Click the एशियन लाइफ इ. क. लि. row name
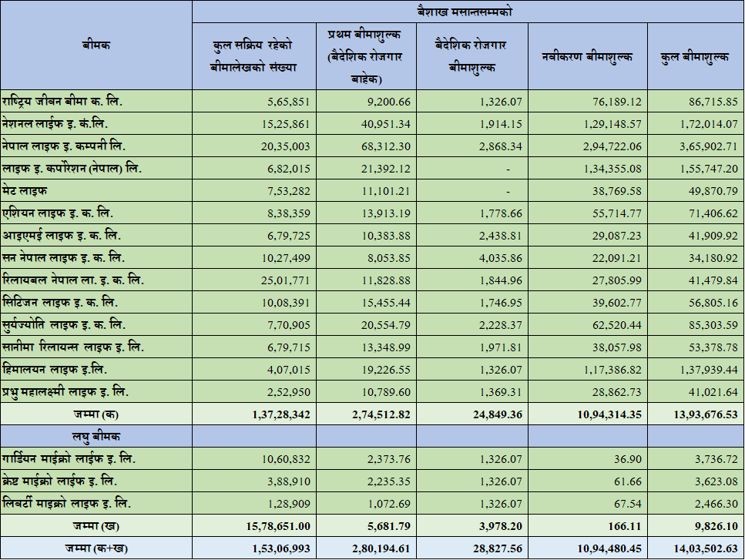This screenshot has height=560, width=745. 58,213
